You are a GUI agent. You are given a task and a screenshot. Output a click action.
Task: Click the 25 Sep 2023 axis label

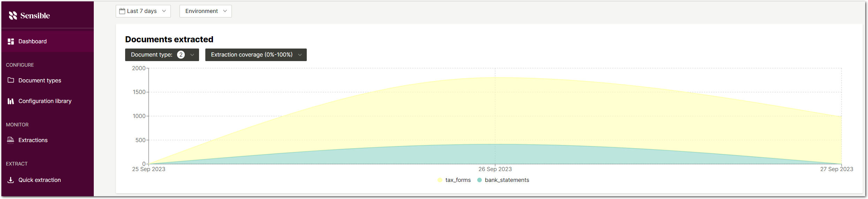[x=149, y=169]
